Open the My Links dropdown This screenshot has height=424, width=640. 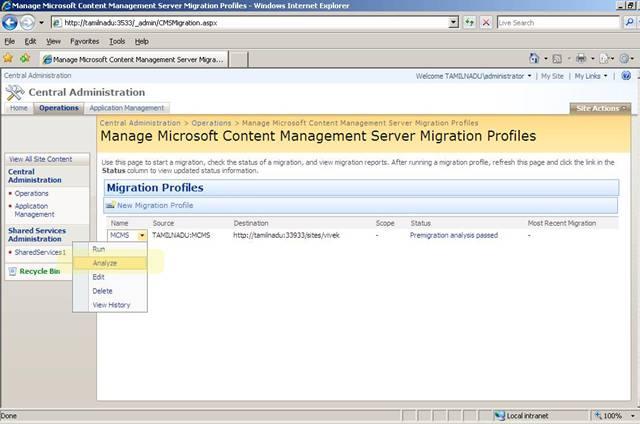click(x=591, y=76)
